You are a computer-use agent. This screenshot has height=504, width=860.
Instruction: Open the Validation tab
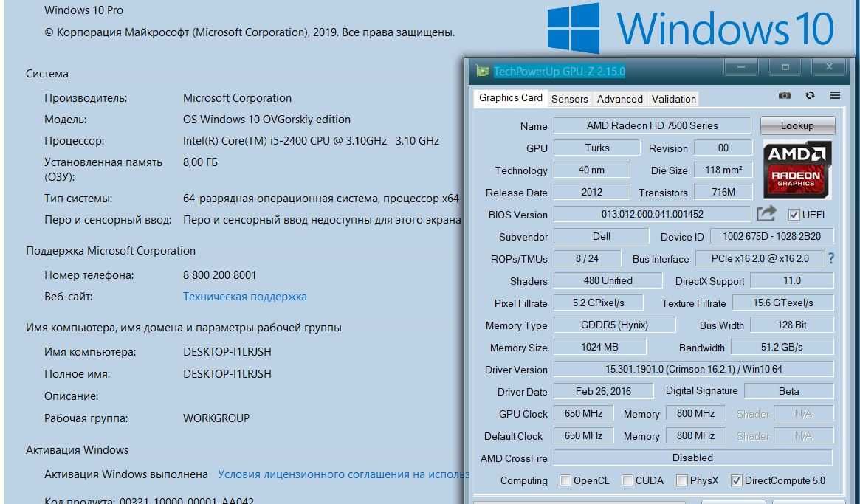point(673,100)
